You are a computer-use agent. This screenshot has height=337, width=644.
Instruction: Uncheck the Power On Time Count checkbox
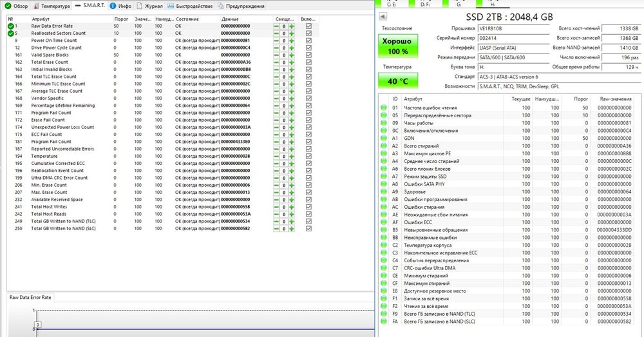[308, 41]
